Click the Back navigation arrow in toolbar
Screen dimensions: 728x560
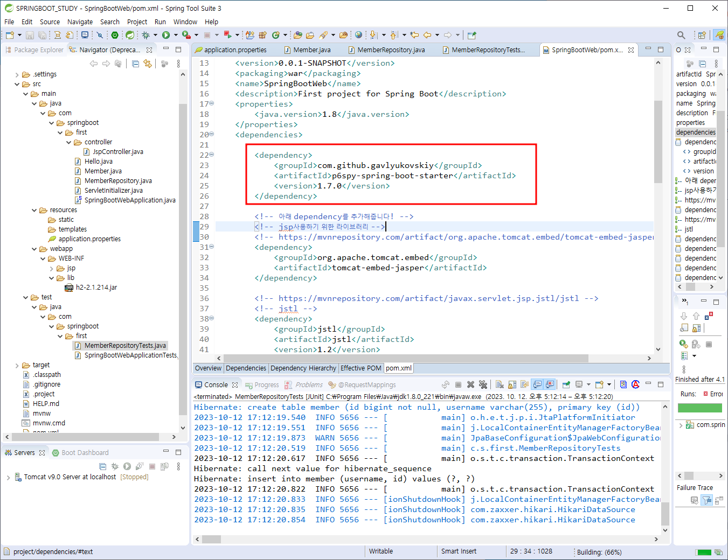[x=427, y=35]
